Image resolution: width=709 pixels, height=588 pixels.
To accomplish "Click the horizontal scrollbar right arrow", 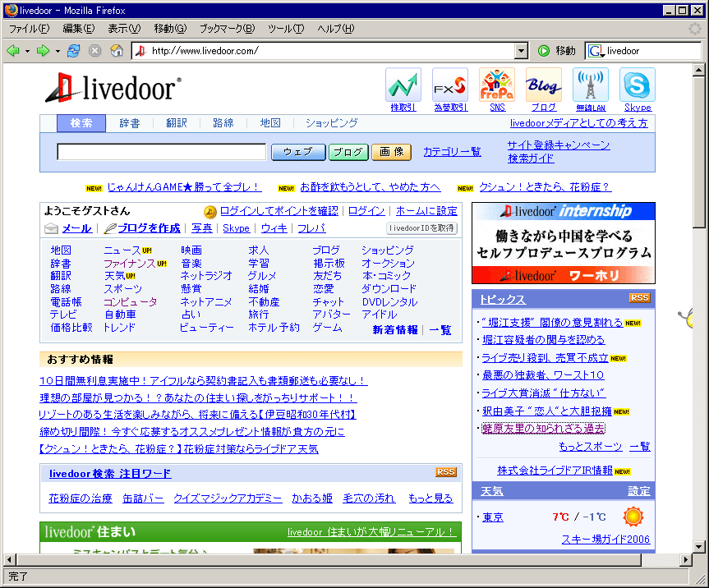I will coord(686,560).
